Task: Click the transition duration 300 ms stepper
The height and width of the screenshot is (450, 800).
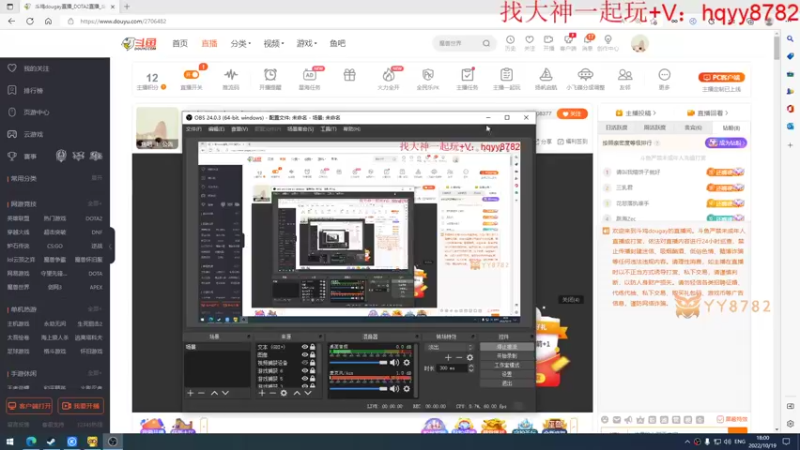Action: click(470, 368)
